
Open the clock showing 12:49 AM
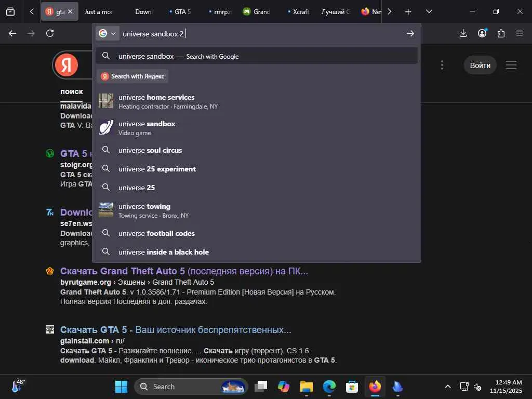pyautogui.click(x=507, y=387)
